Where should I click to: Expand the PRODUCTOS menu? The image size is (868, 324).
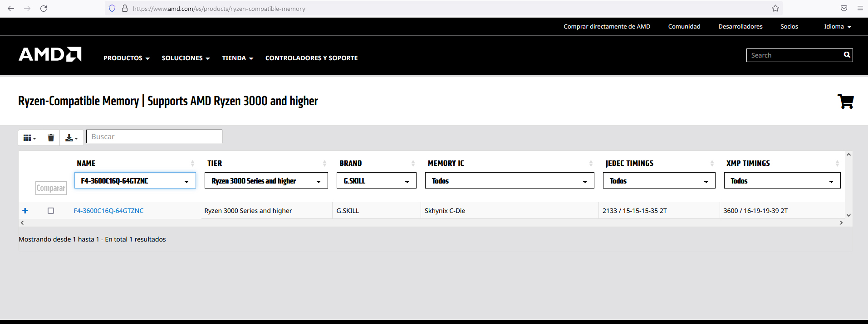[x=127, y=58]
